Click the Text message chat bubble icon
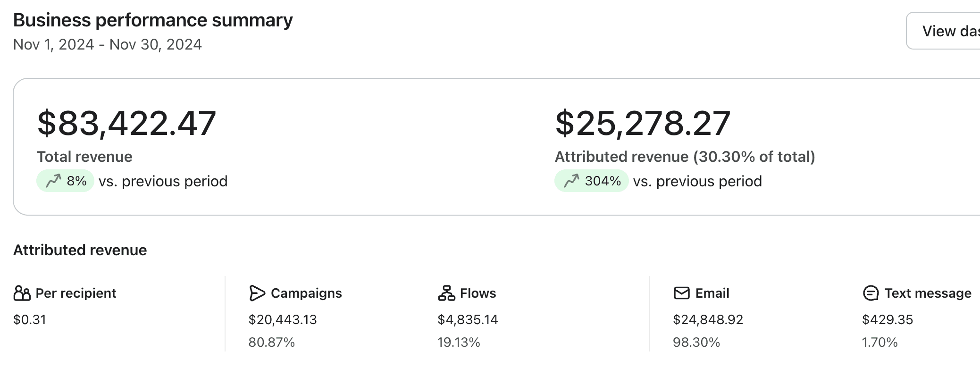Image resolution: width=980 pixels, height=368 pixels. tap(871, 293)
